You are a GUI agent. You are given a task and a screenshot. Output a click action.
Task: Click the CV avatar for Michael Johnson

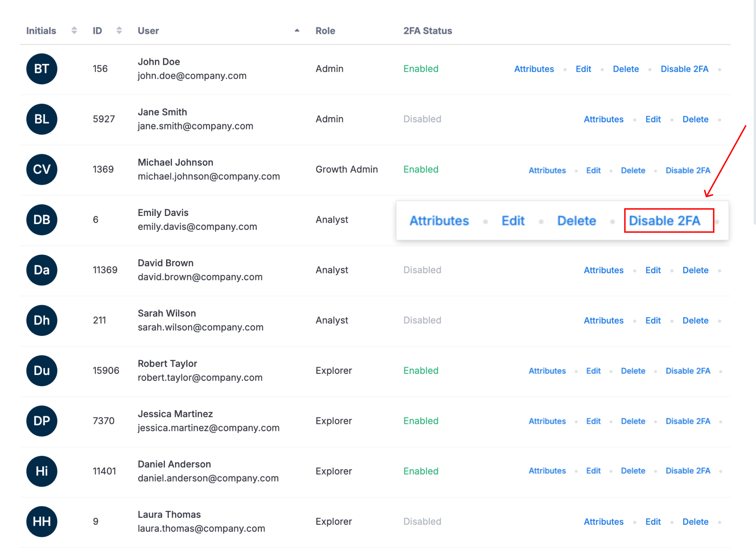click(x=42, y=170)
